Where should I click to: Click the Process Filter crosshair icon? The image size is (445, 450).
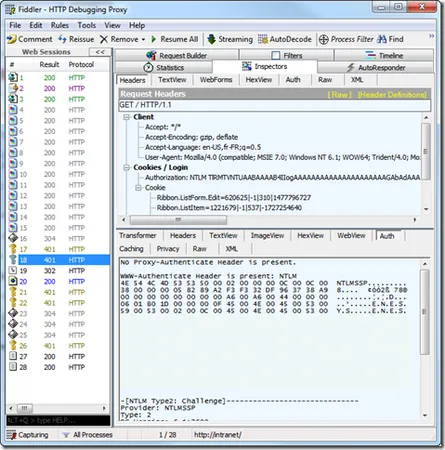pos(323,39)
